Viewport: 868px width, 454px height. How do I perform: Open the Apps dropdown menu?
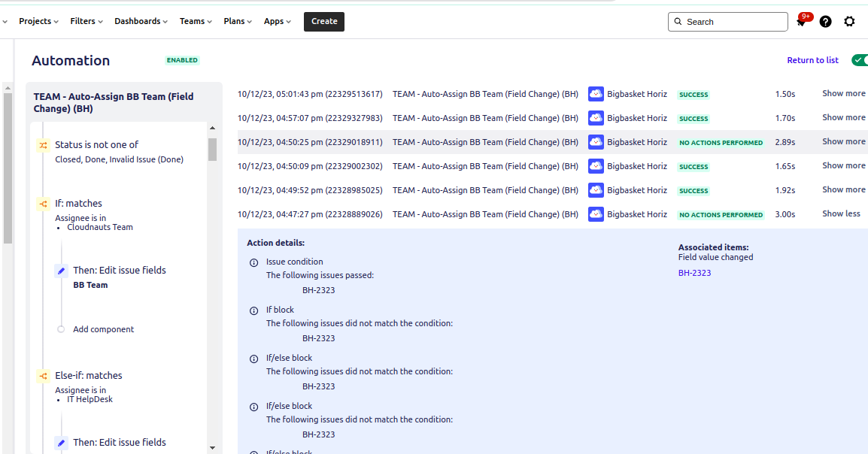[x=277, y=21]
